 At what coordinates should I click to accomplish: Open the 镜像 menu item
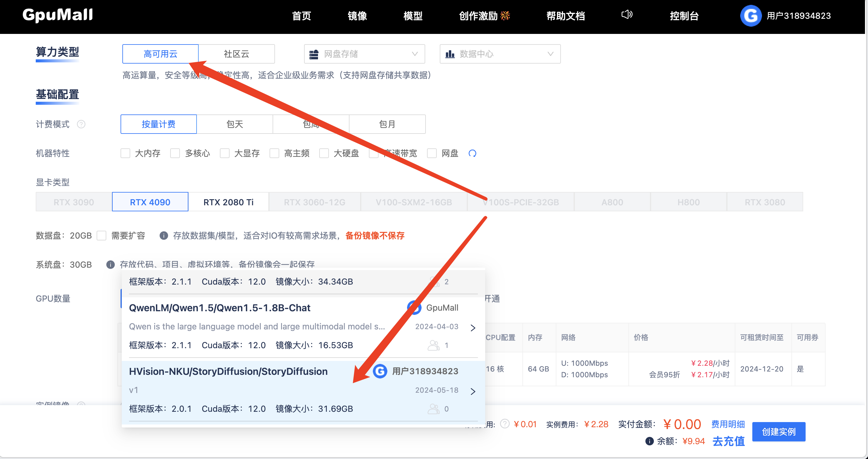357,15
